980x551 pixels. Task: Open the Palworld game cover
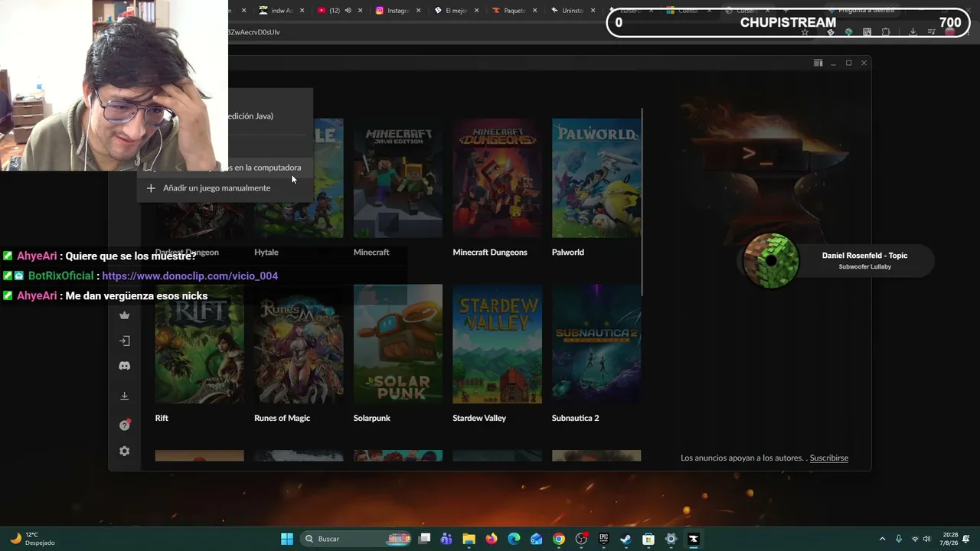point(596,178)
